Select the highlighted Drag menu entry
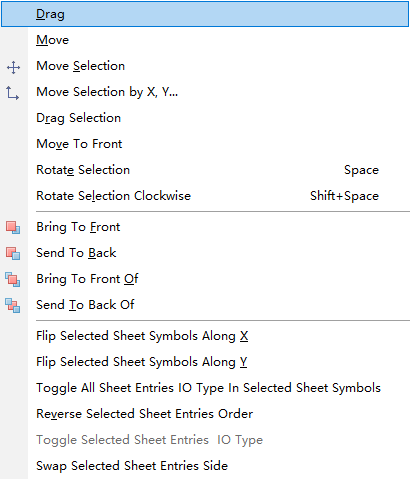The width and height of the screenshot is (410, 480). 205,14
